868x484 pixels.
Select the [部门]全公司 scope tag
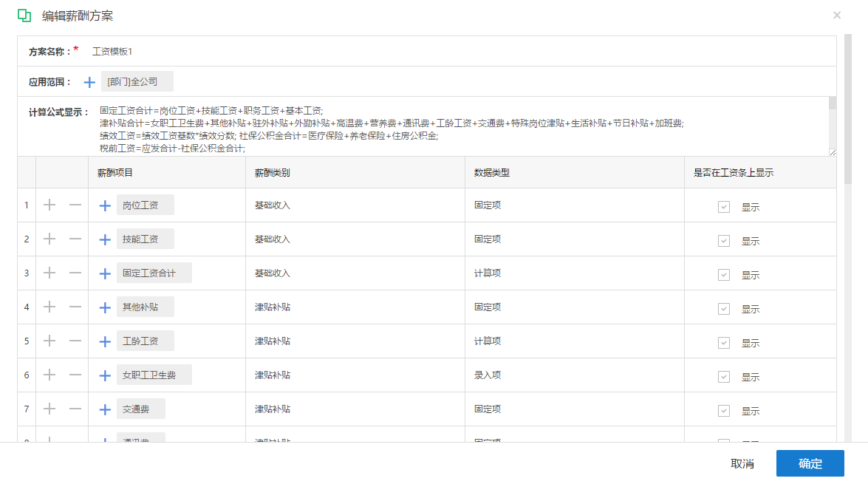(137, 81)
